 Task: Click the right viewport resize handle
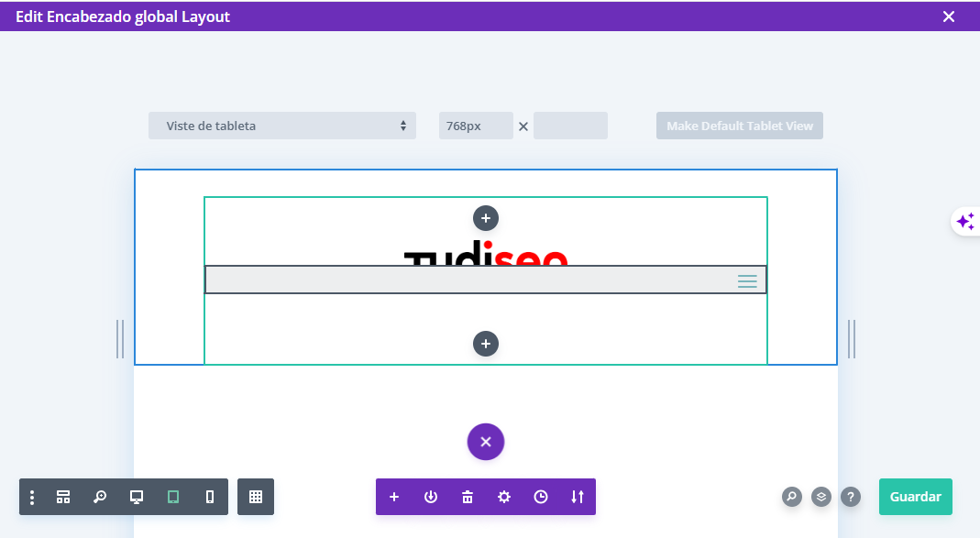[852, 339]
